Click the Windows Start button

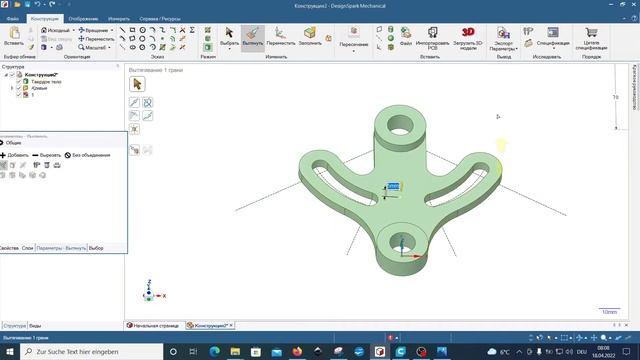9,351
